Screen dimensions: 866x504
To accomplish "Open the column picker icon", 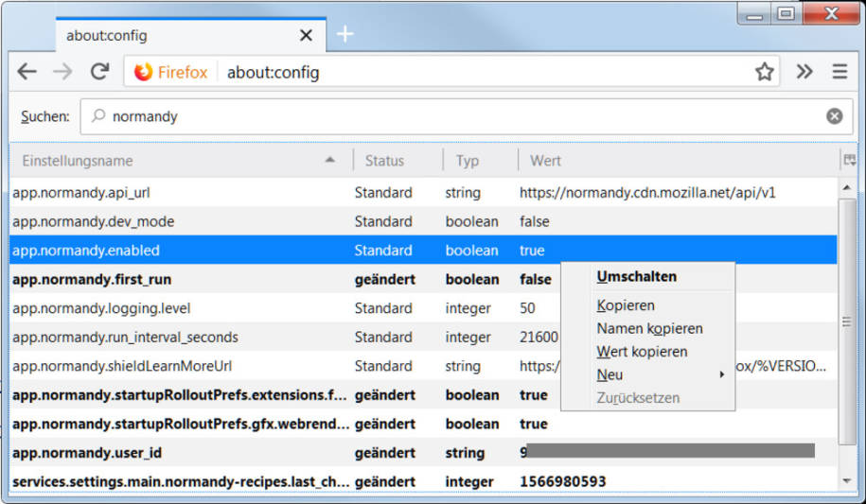I will [x=849, y=160].
